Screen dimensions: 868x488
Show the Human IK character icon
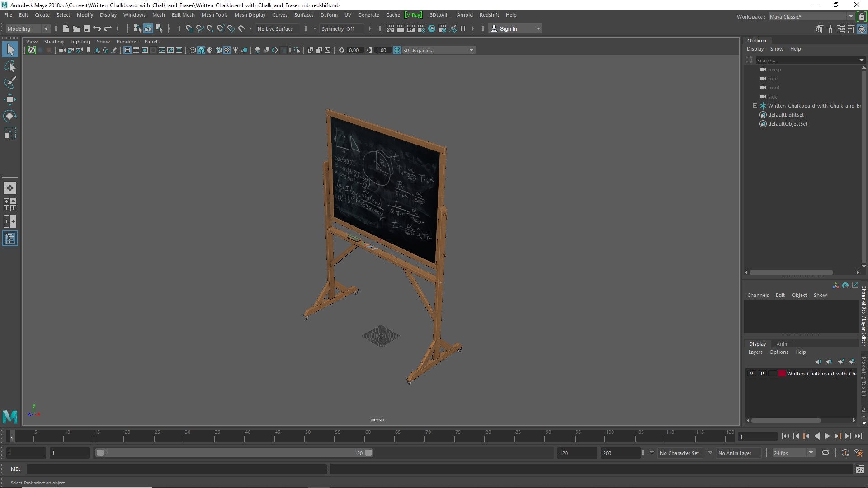[x=830, y=29]
